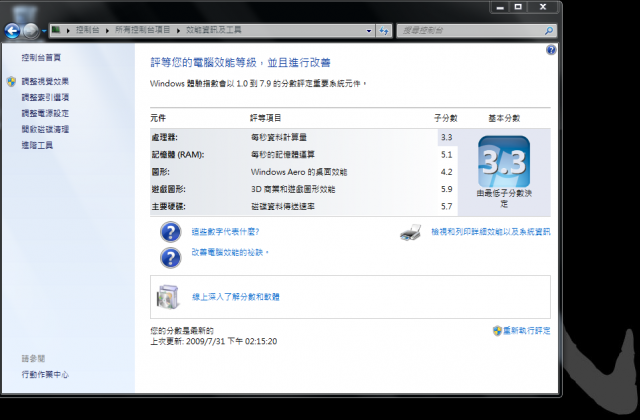
Task: Open 調整電源設定 link
Action: click(45, 113)
